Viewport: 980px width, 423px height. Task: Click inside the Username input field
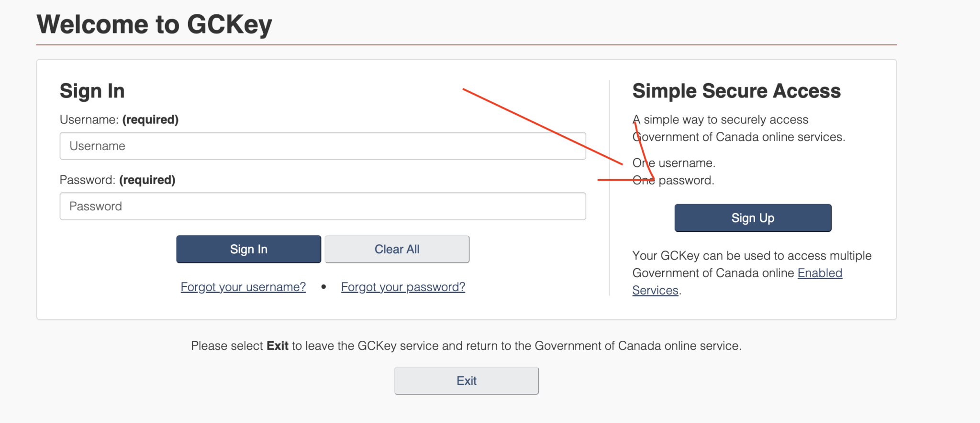(323, 146)
